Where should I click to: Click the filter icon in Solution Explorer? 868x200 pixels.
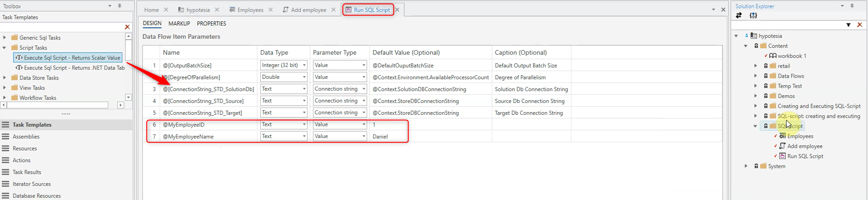[848, 25]
